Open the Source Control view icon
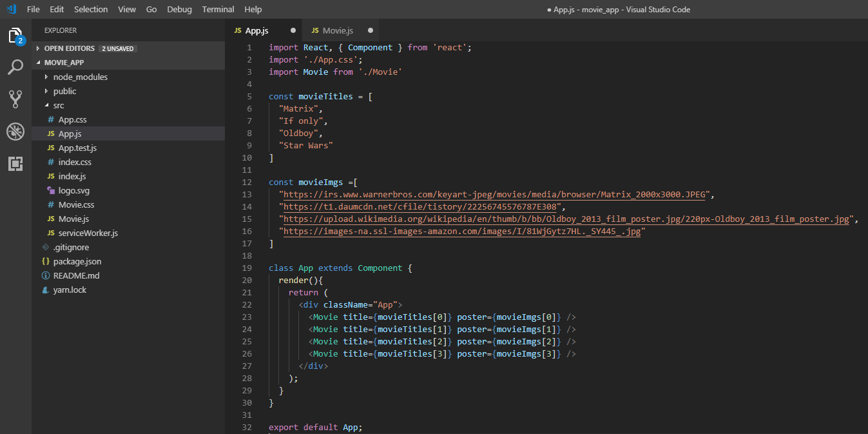Viewport: 868px width, 434px height. tap(15, 99)
